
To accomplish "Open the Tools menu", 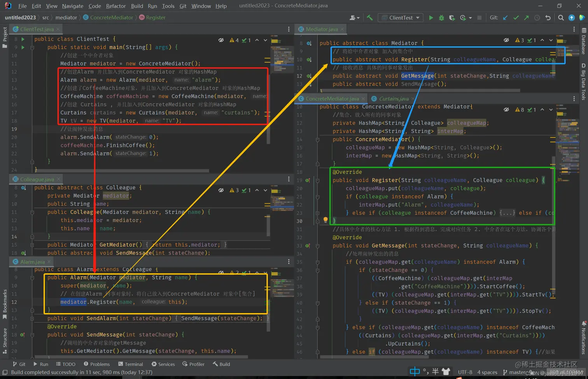I will tap(168, 6).
